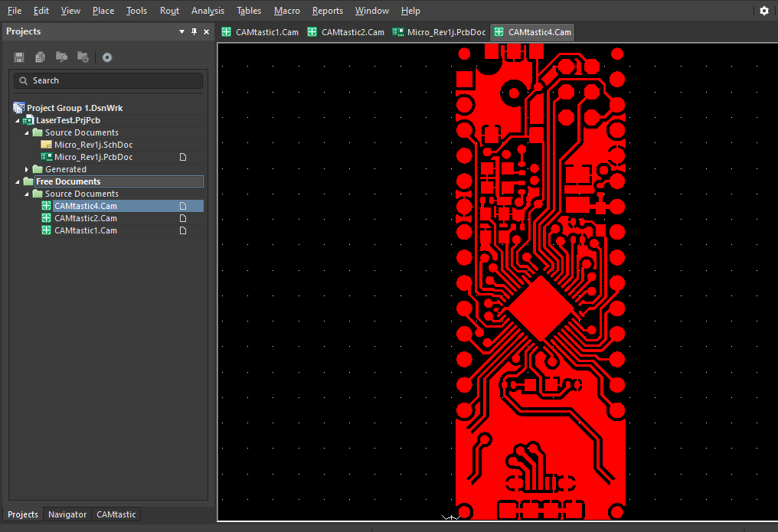Select Project Group 1.DsnWrk in tree
The image size is (778, 532).
tap(74, 108)
